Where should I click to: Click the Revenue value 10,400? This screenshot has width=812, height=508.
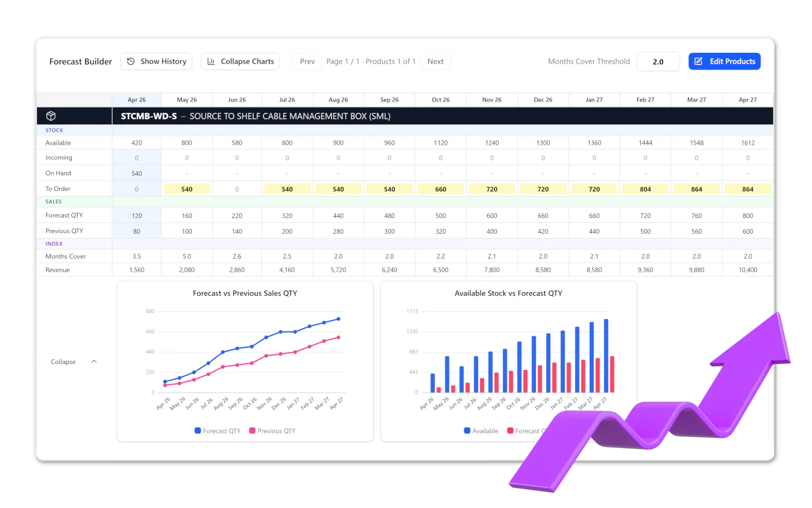[x=748, y=270]
